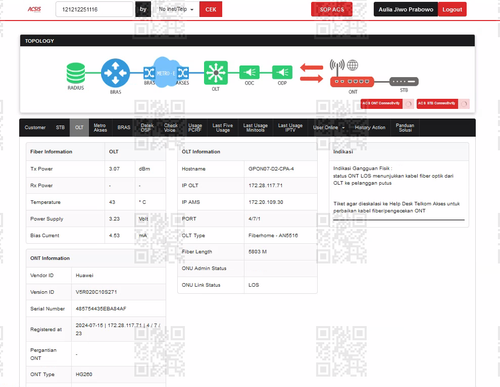Click the SOP ACS button
This screenshot has height=387, width=500.
point(332,9)
